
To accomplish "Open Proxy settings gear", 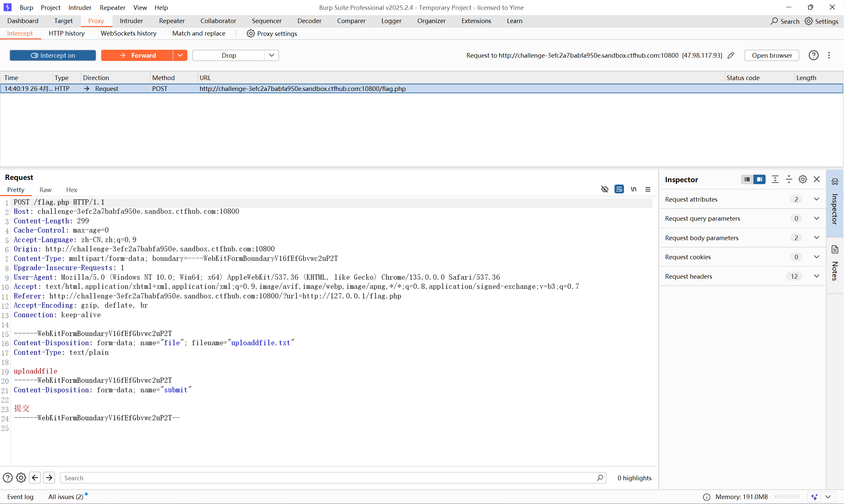I will pyautogui.click(x=251, y=33).
